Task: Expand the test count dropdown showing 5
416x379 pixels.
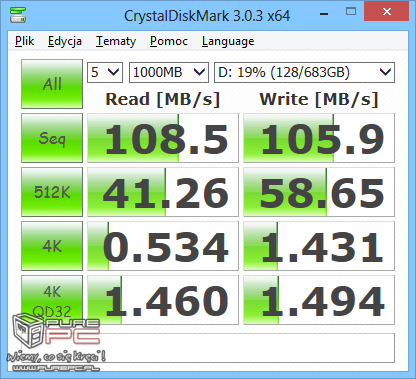Action: click(x=105, y=72)
